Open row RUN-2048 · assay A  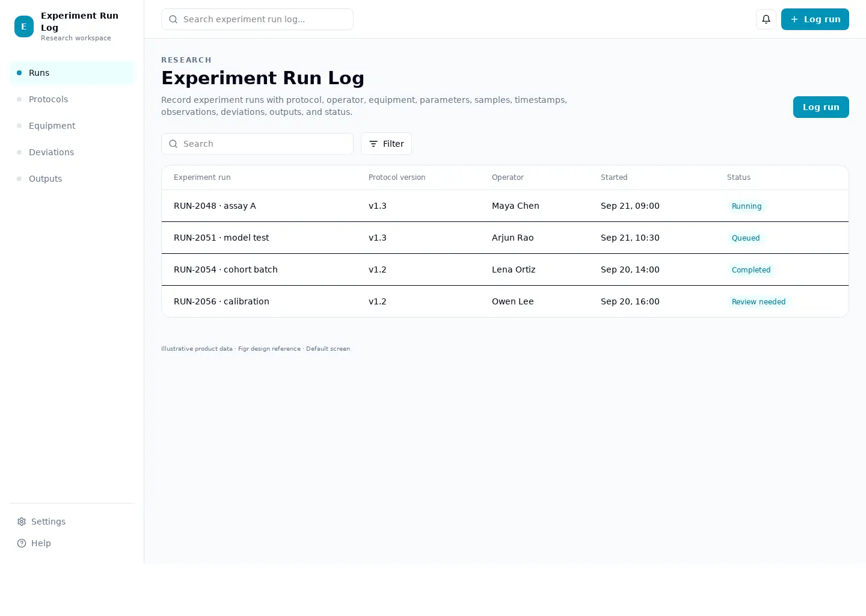(505, 206)
